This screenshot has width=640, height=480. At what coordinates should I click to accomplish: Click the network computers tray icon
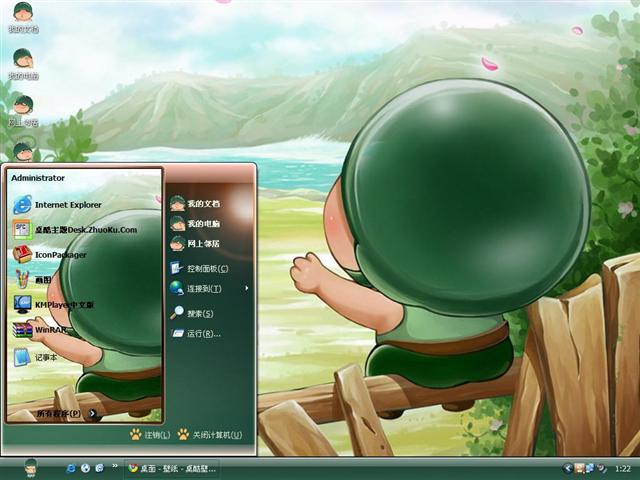point(590,469)
